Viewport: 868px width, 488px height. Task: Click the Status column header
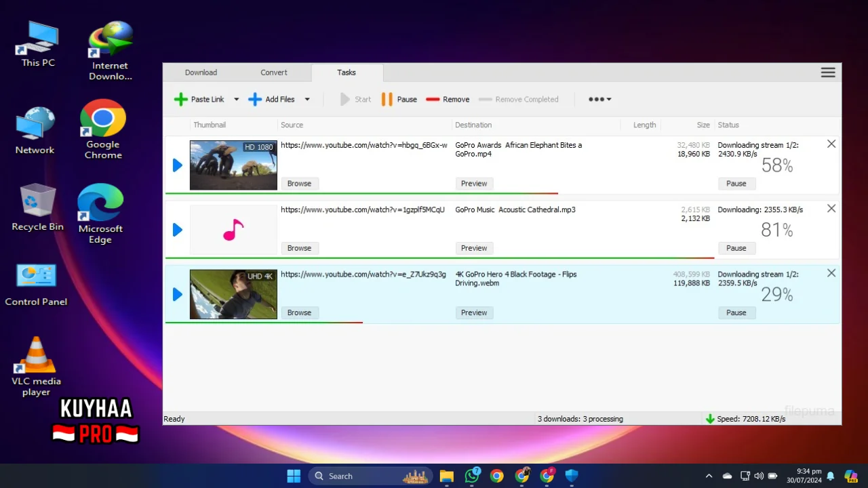click(x=728, y=125)
